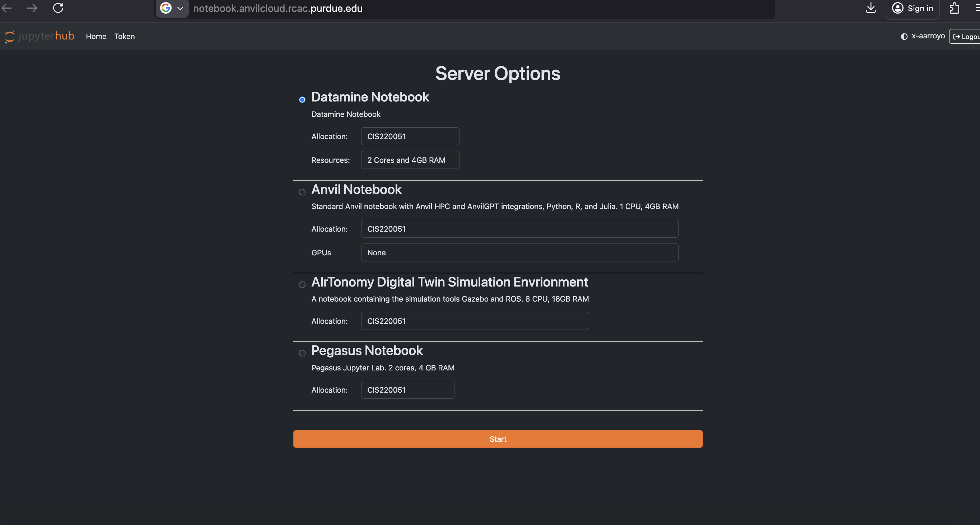Open the Allocation dropdown for Pegasus Notebook
This screenshot has height=525, width=980.
[x=407, y=390]
